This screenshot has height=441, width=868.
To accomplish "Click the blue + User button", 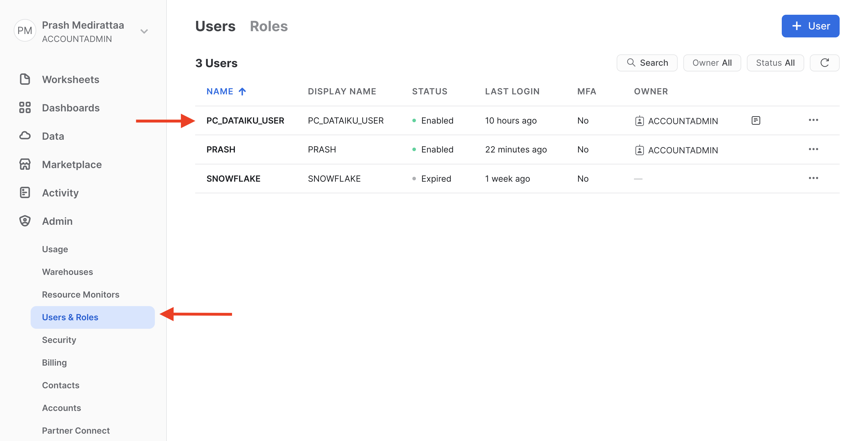I will point(810,26).
